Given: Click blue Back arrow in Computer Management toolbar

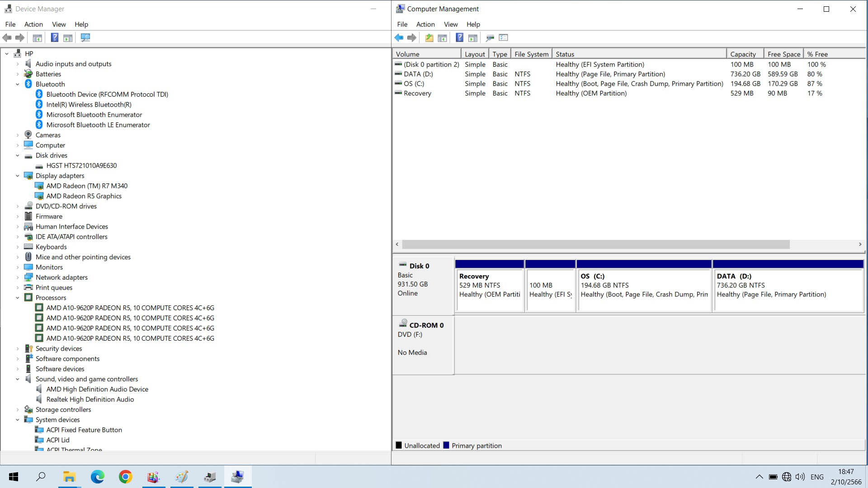Looking at the screenshot, I should click(399, 38).
